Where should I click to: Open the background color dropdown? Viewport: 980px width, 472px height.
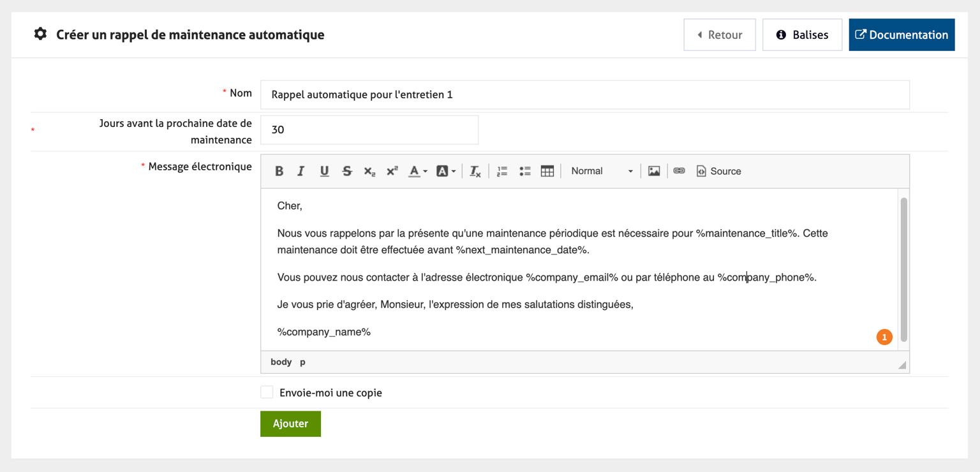[445, 171]
